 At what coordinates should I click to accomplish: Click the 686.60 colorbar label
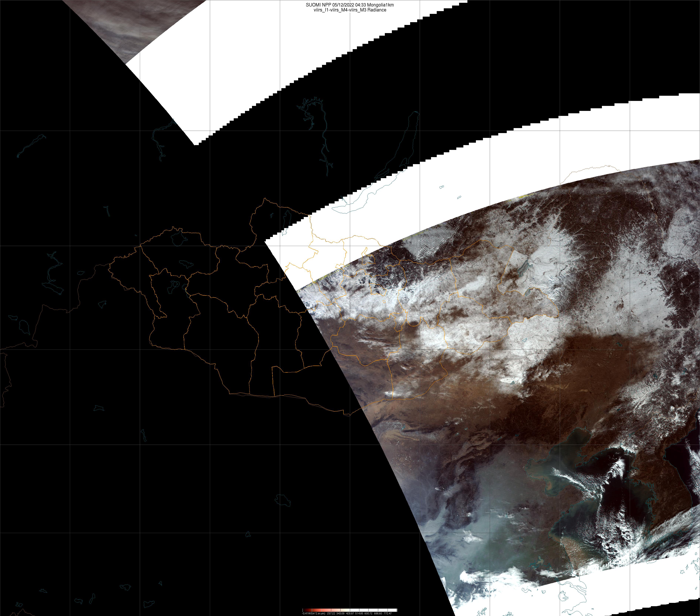pos(378,613)
